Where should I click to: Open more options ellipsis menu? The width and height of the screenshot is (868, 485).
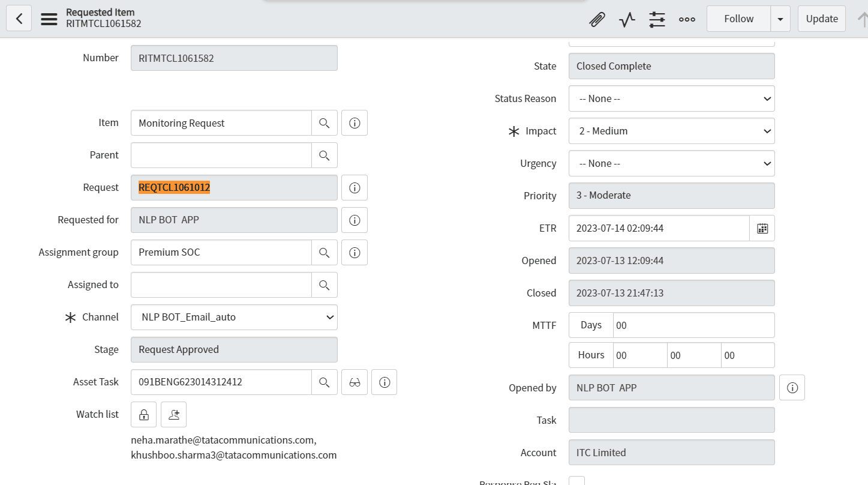click(687, 19)
